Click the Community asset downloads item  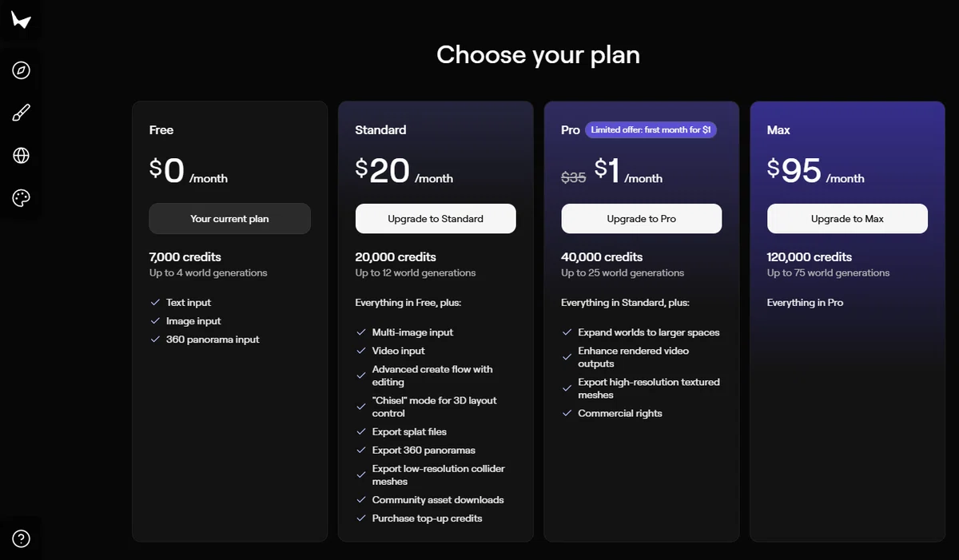[438, 500]
